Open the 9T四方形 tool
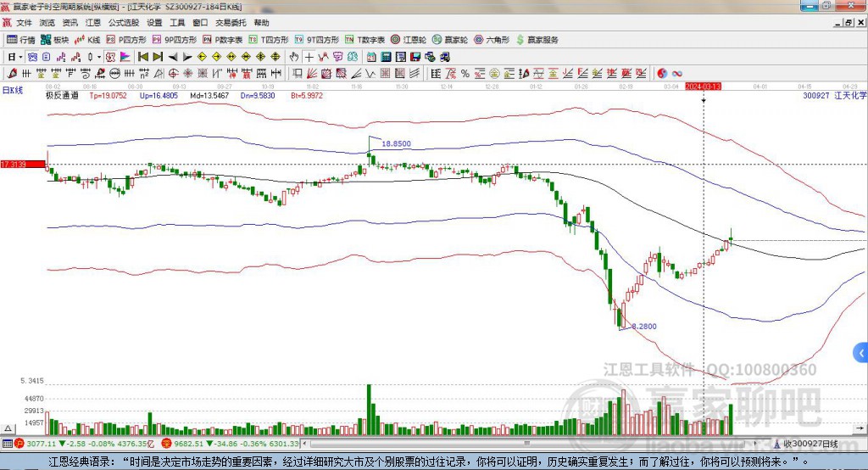Screen dimensions: 868x470 click(x=317, y=40)
